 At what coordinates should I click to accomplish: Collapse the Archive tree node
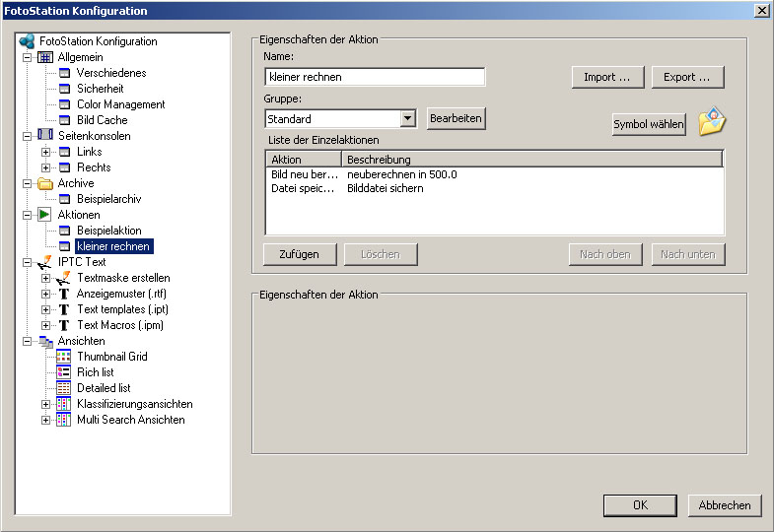(x=28, y=184)
